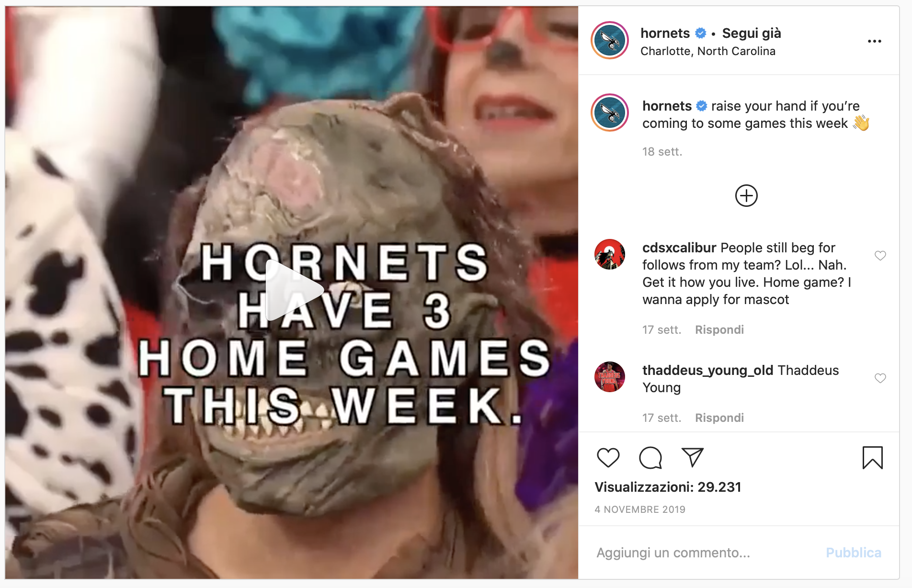Open hornets avatar beside the caption
This screenshot has width=912, height=588.
point(610,113)
